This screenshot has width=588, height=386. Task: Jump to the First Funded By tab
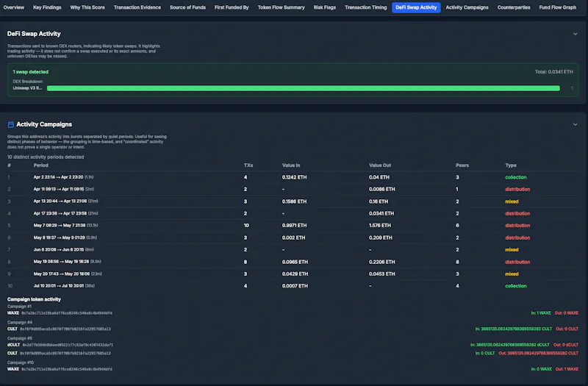click(232, 7)
